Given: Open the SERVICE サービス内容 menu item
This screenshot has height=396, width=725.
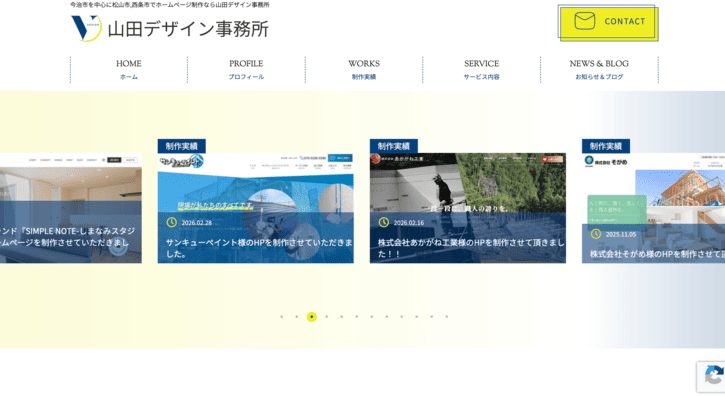Looking at the screenshot, I should coord(481,70).
